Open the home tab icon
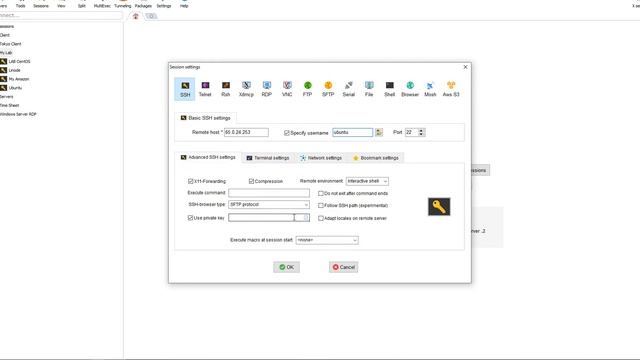This screenshot has height=360, width=640. 136,16
